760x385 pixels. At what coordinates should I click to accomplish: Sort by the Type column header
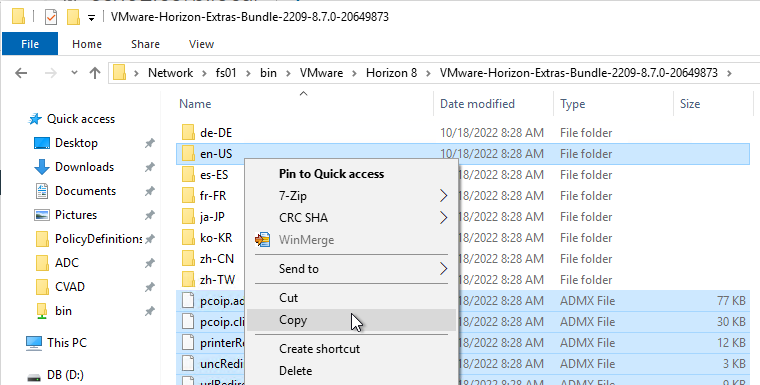point(572,104)
